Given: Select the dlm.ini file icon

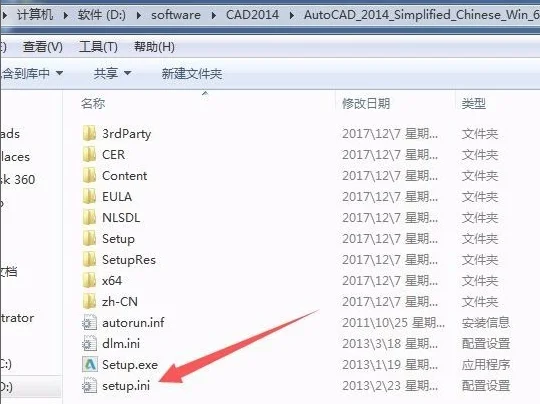Looking at the screenshot, I should point(90,343).
